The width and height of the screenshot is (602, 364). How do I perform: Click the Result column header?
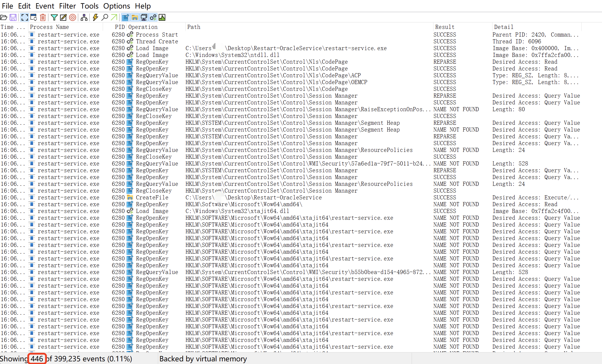445,27
